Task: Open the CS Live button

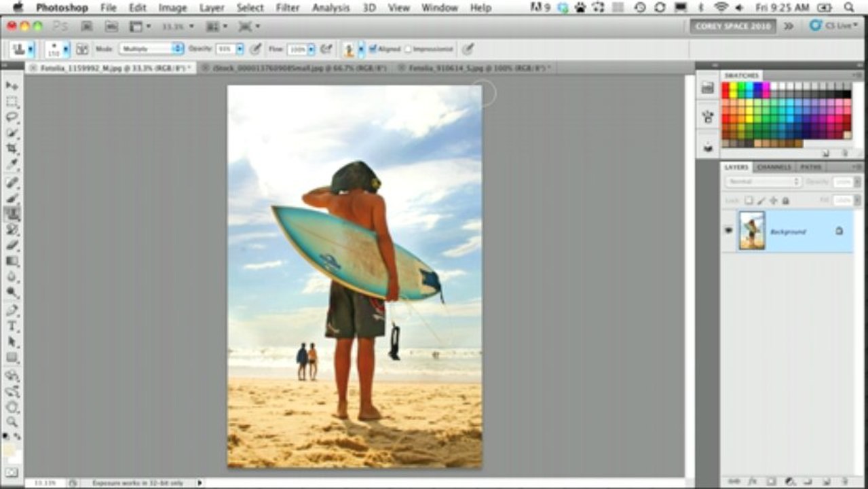Action: (833, 26)
